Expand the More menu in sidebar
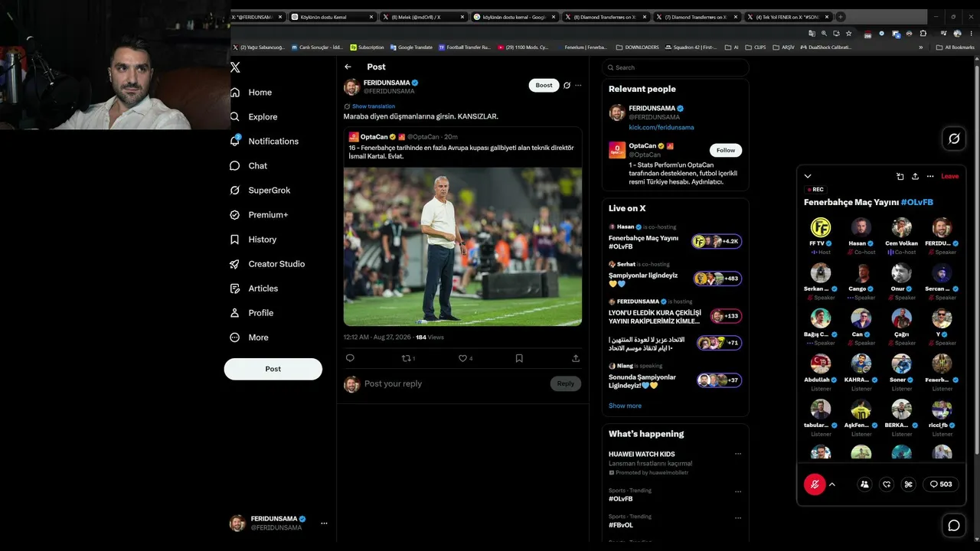980x551 pixels. (249, 337)
